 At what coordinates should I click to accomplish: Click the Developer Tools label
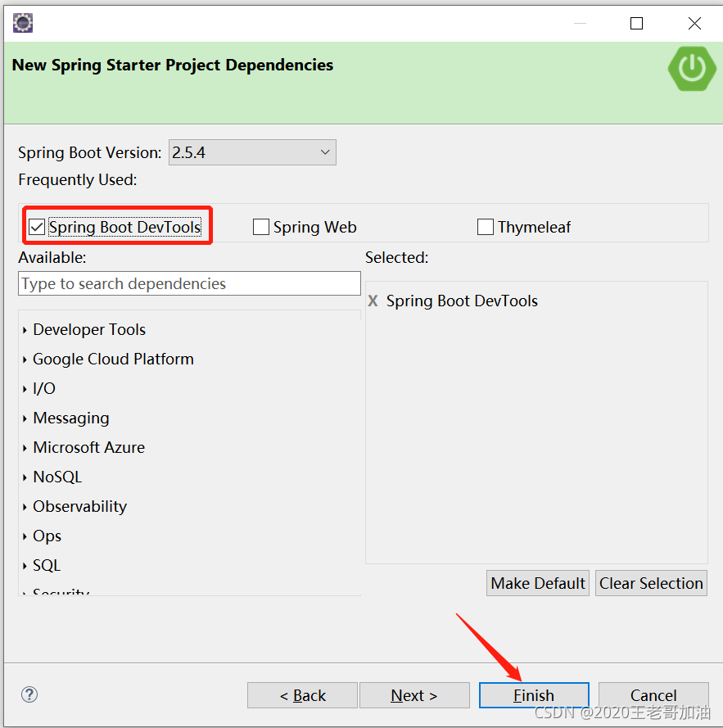89,330
